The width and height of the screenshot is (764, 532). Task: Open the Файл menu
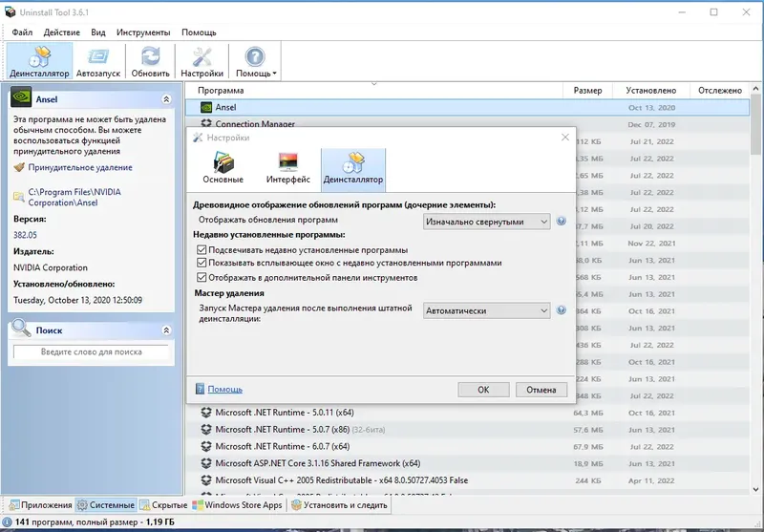tap(22, 32)
